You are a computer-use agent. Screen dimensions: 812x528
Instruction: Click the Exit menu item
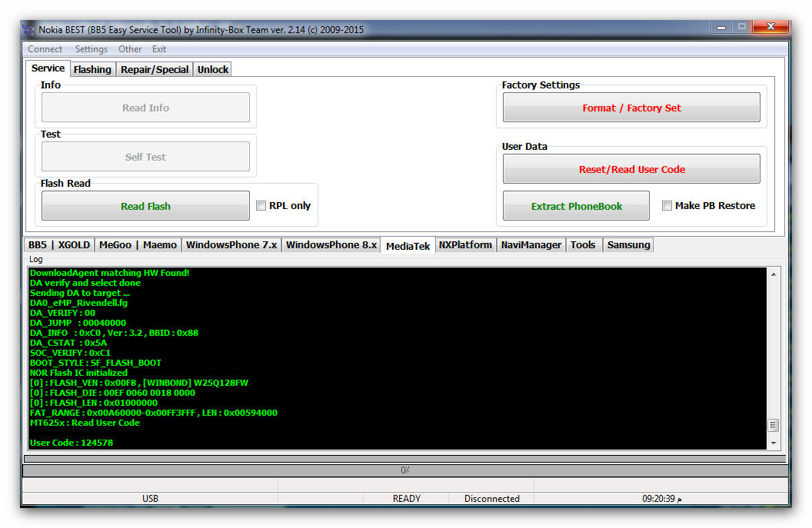click(159, 49)
